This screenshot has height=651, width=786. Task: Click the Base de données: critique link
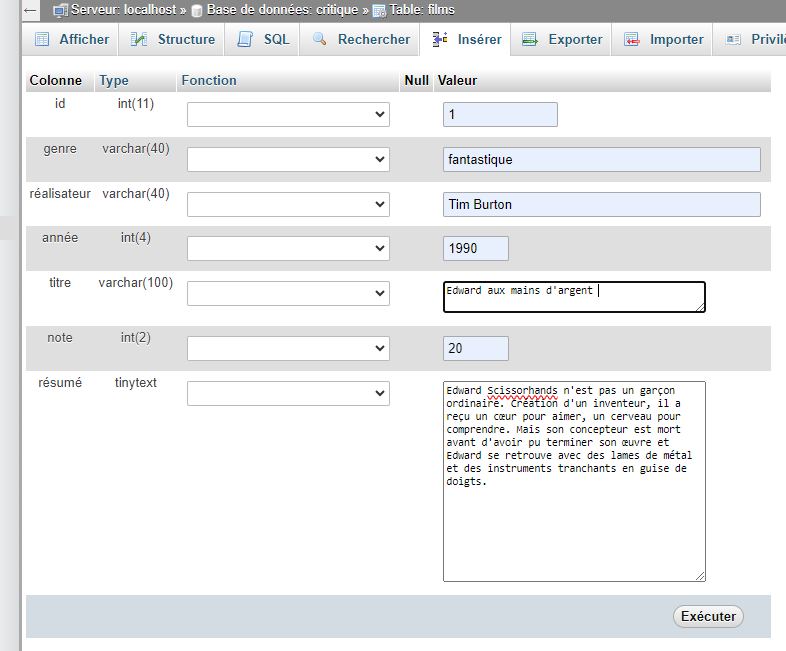(x=282, y=10)
